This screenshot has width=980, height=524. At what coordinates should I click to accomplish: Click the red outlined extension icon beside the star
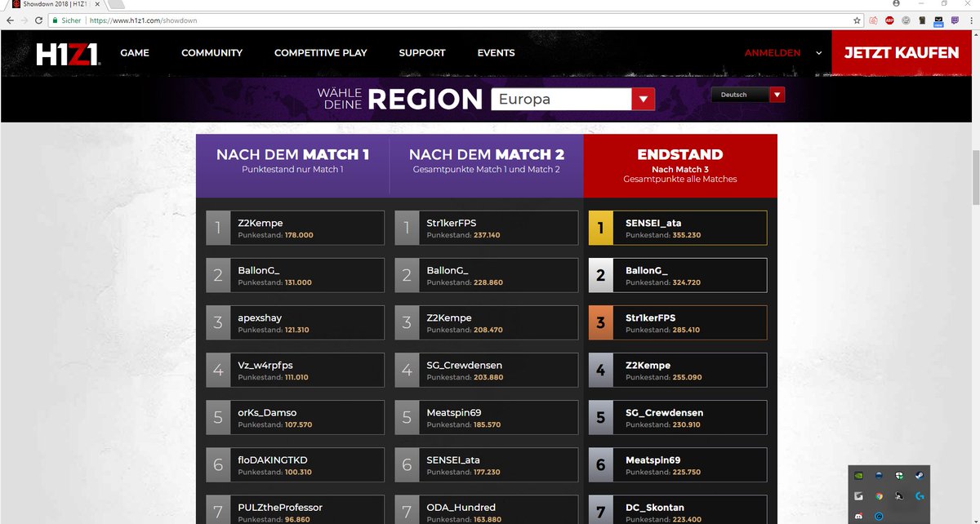[x=873, y=20]
